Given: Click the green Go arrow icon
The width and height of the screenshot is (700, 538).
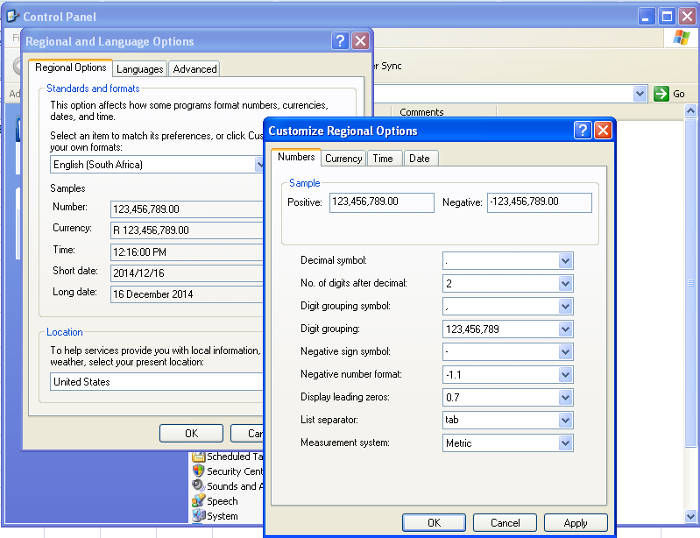Looking at the screenshot, I should click(661, 93).
